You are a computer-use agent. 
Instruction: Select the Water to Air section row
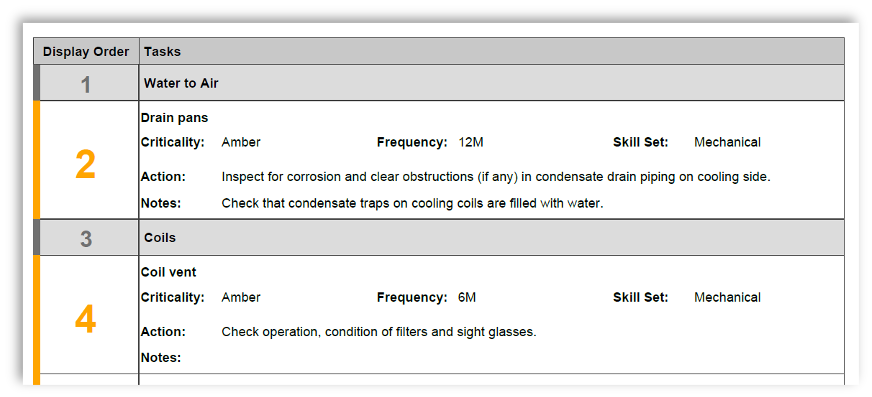pos(492,83)
